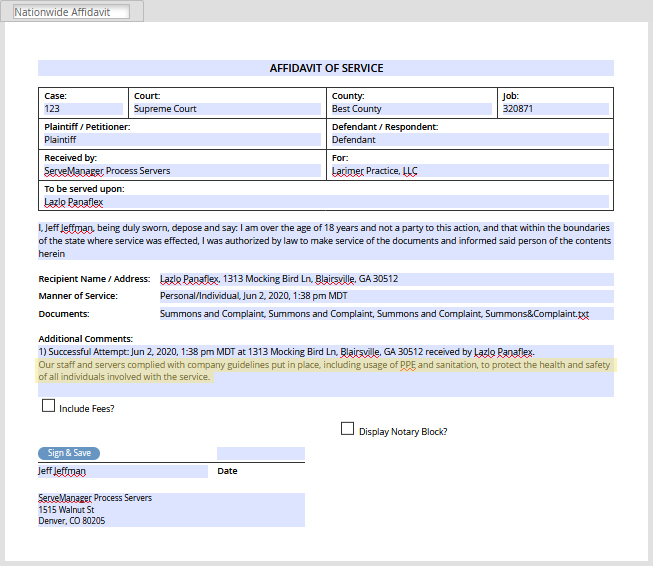Click the Sign & Save button
653x566 pixels.
point(69,453)
